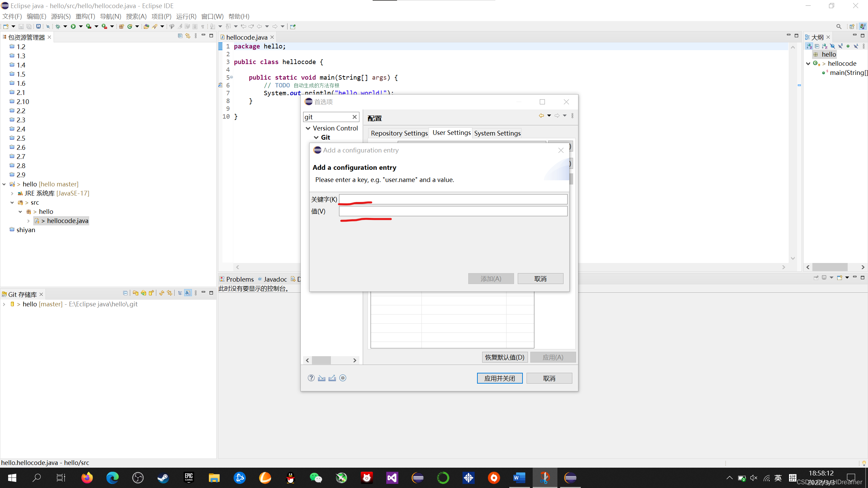Expand the JRE 系统库 node

[12, 194]
